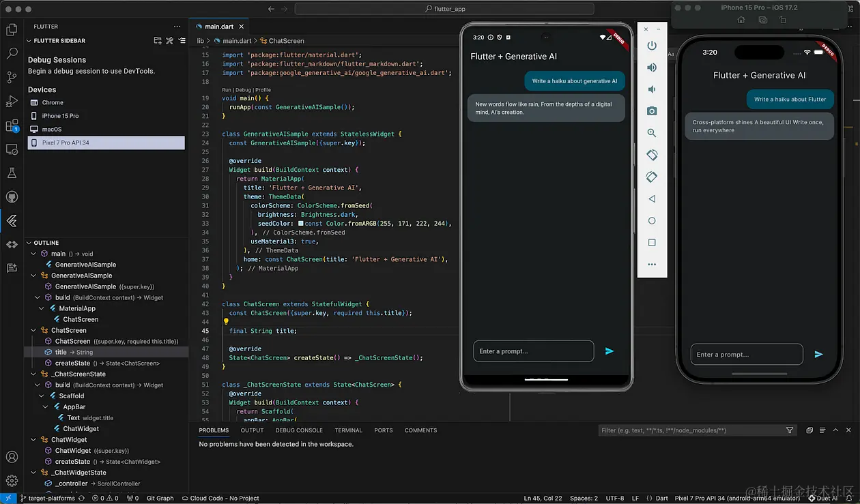Screen dimensions: 860x504
Task: Collapse the _ChatScreenState node in the Outline
Action: click(34, 374)
